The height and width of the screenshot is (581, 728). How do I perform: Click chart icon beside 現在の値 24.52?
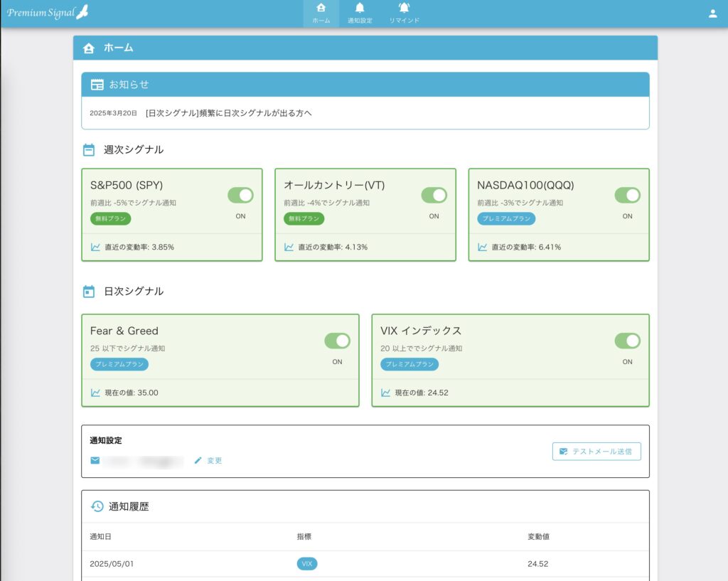point(385,393)
